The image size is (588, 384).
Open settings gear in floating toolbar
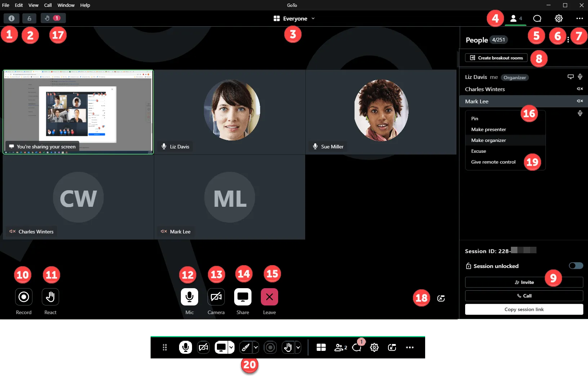tap(374, 347)
